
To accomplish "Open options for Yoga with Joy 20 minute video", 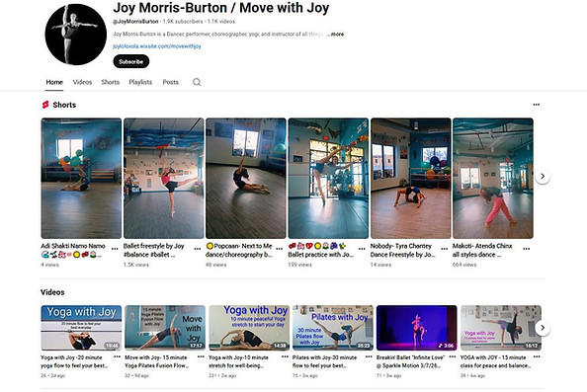I will point(118,356).
